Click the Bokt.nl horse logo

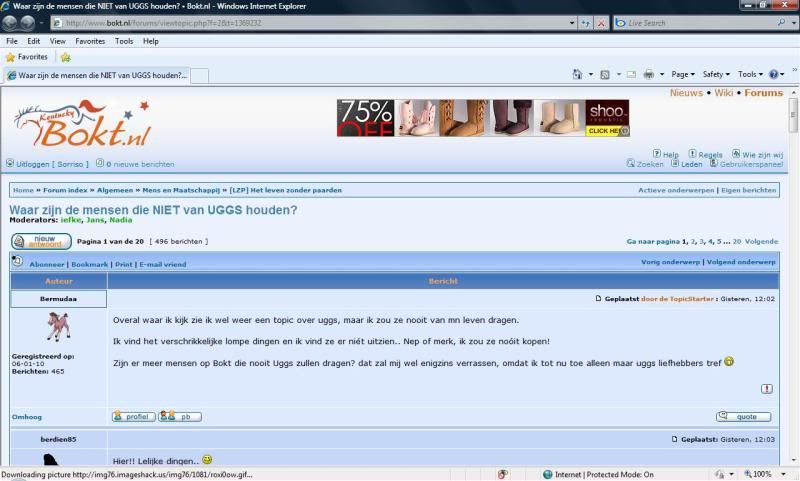[83, 124]
